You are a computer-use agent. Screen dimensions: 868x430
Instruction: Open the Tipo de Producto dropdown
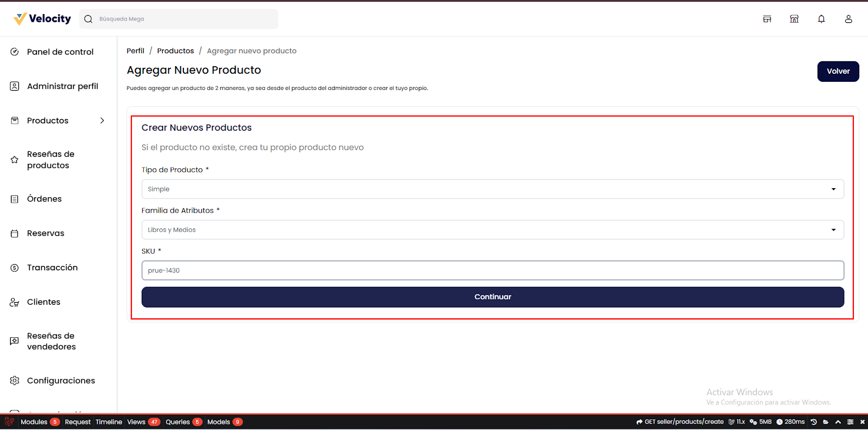click(492, 189)
